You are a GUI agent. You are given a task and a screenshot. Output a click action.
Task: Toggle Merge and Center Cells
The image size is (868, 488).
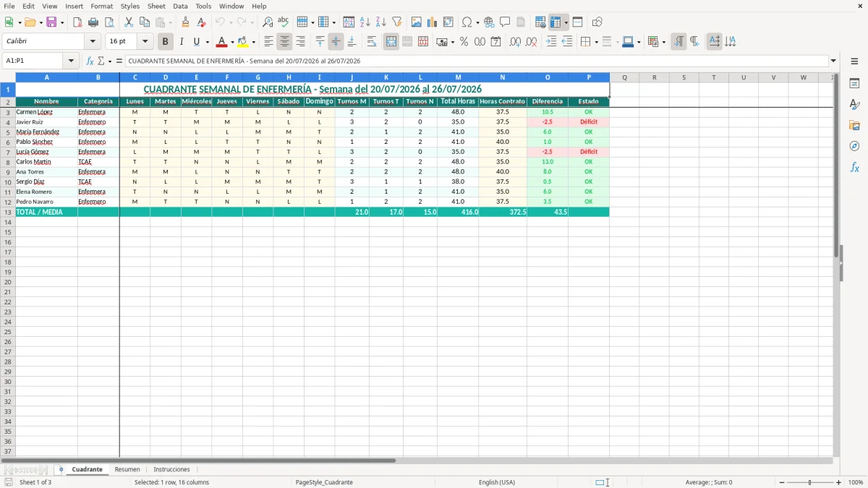[391, 42]
